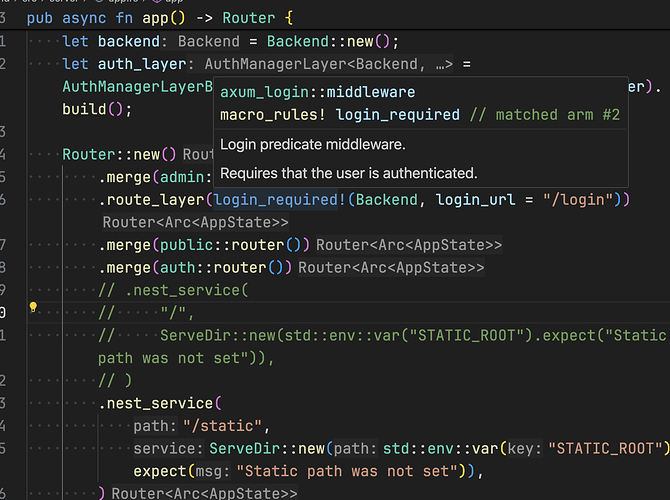This screenshot has height=500, width=670.
Task: Click Router<Arc<AppState>> hint after auth::router
Action: pos(391,268)
